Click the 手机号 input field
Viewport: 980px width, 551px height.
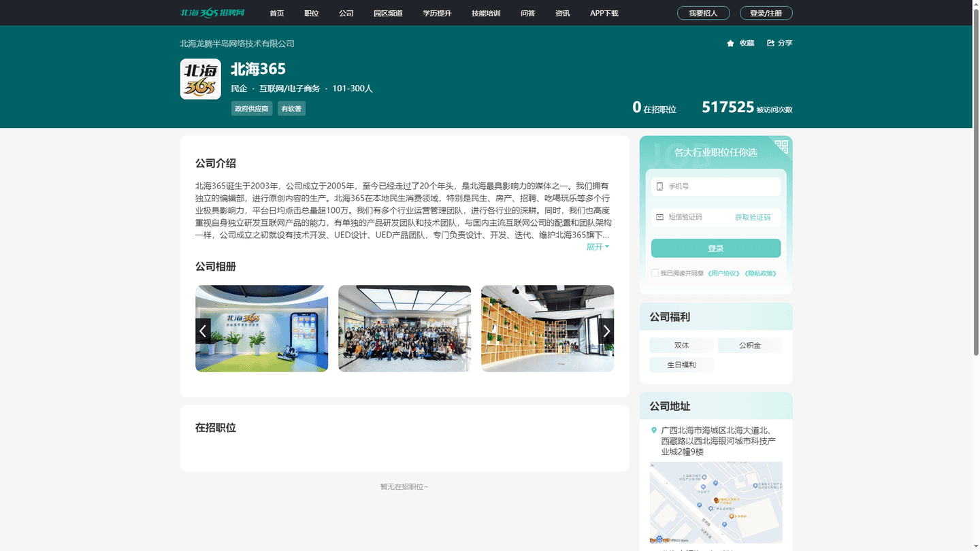point(715,186)
